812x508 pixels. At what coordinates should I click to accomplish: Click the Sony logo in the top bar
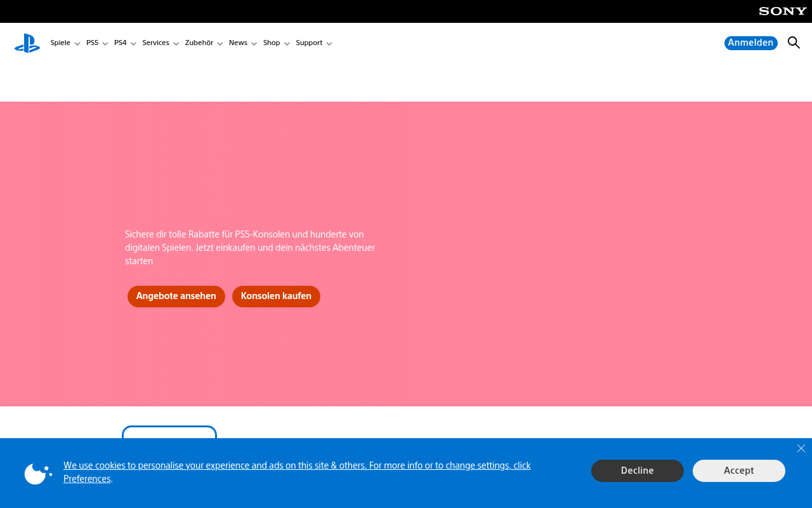click(783, 11)
